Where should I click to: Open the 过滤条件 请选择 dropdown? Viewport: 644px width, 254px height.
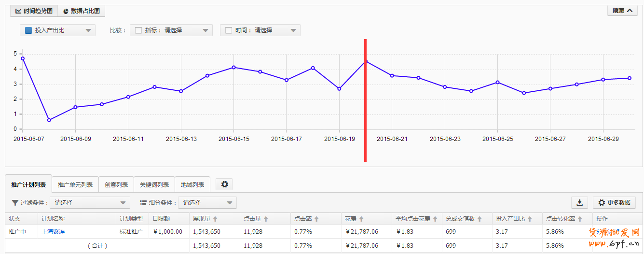coord(90,203)
